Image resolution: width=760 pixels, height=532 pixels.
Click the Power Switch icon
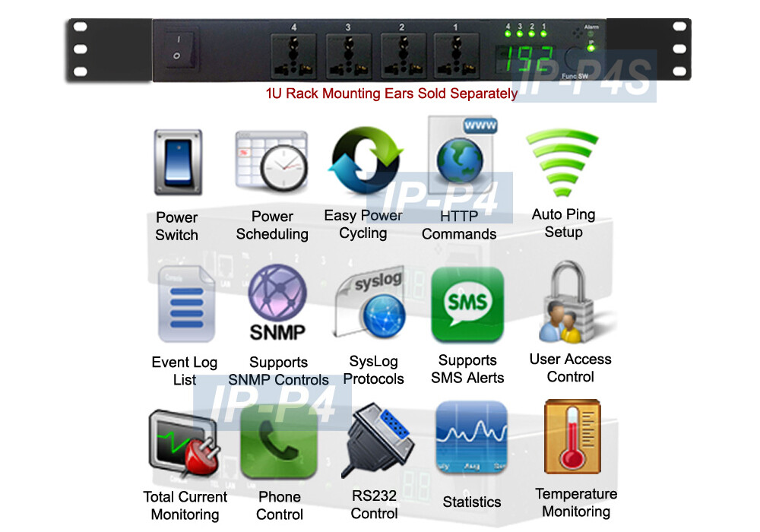point(177,162)
